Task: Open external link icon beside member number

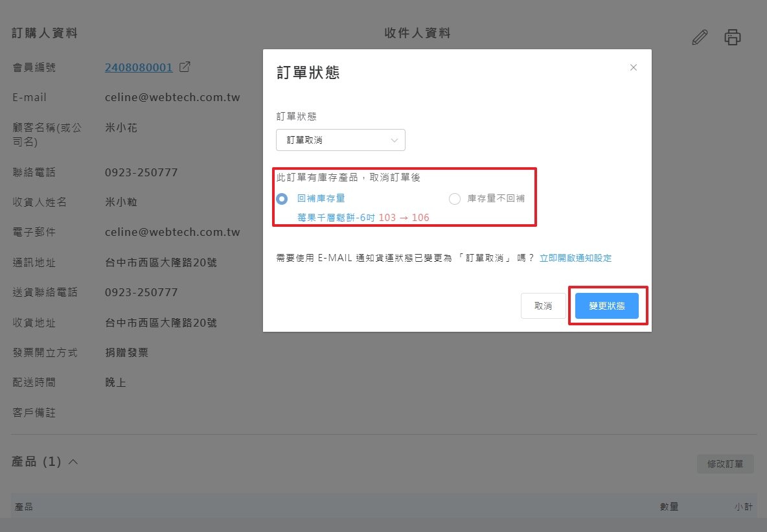Action: [185, 67]
